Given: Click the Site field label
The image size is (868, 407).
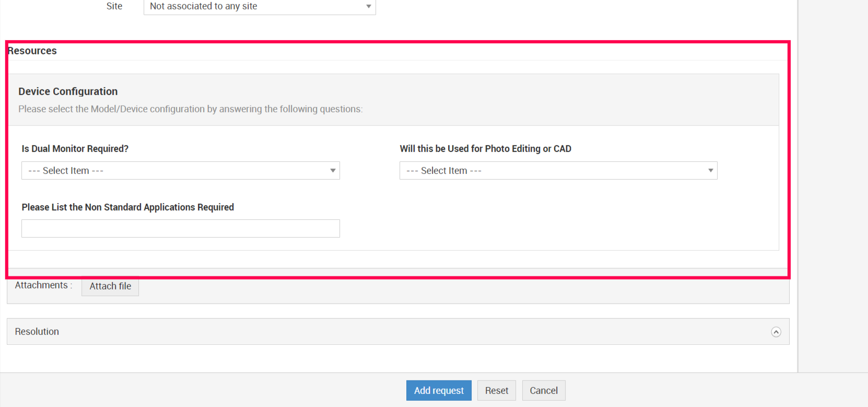Looking at the screenshot, I should pos(114,6).
